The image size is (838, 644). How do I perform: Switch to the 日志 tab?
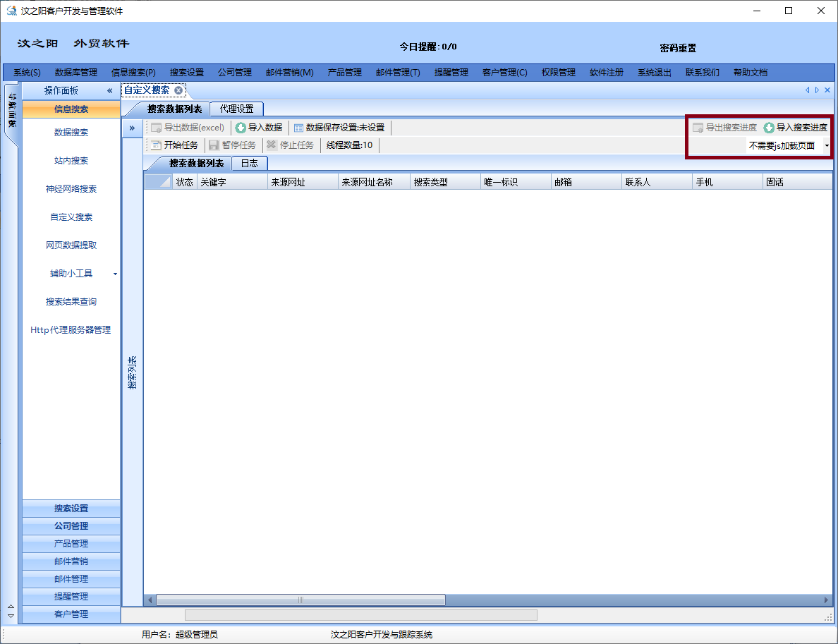(x=249, y=163)
